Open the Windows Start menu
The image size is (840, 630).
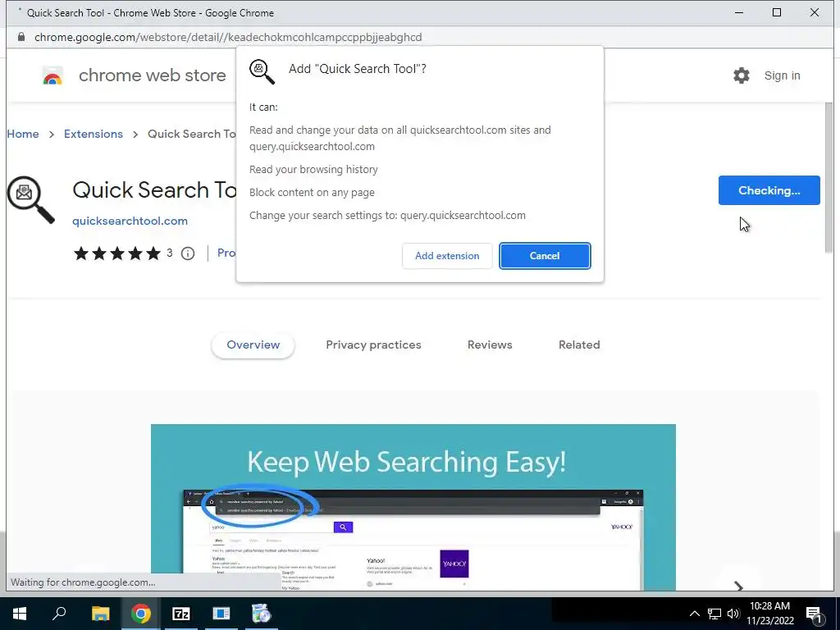[20, 614]
